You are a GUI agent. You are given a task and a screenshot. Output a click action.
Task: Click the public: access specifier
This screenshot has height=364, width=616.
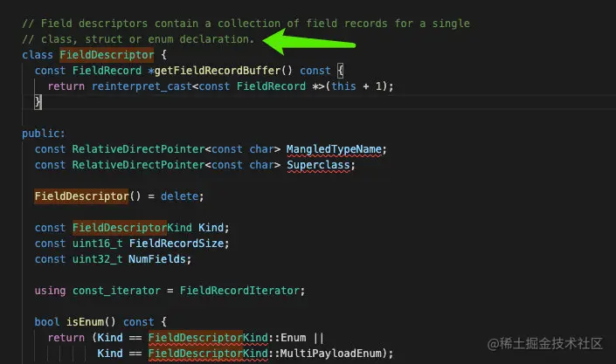(43, 134)
